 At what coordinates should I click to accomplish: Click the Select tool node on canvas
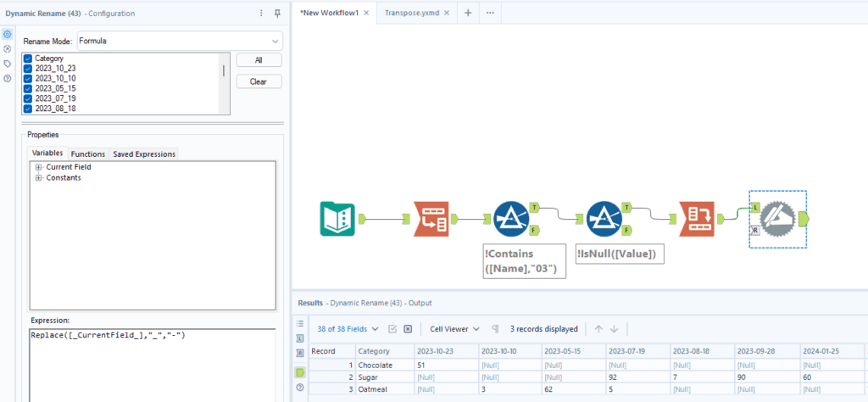[431, 221]
